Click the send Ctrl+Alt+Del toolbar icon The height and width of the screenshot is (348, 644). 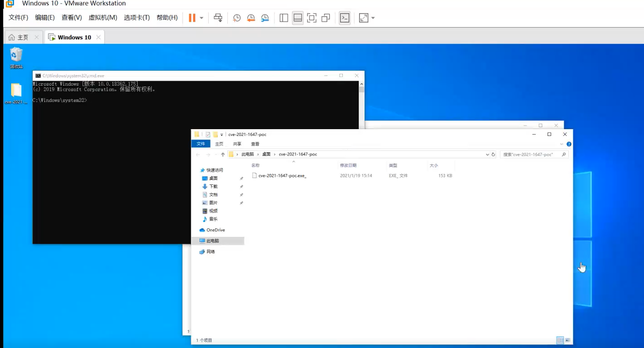point(218,18)
